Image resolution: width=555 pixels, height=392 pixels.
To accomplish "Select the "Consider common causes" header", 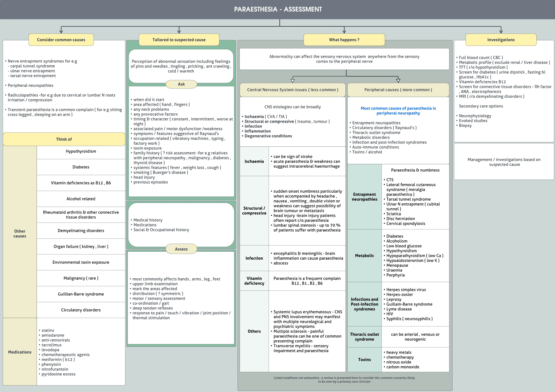I will [61, 40].
